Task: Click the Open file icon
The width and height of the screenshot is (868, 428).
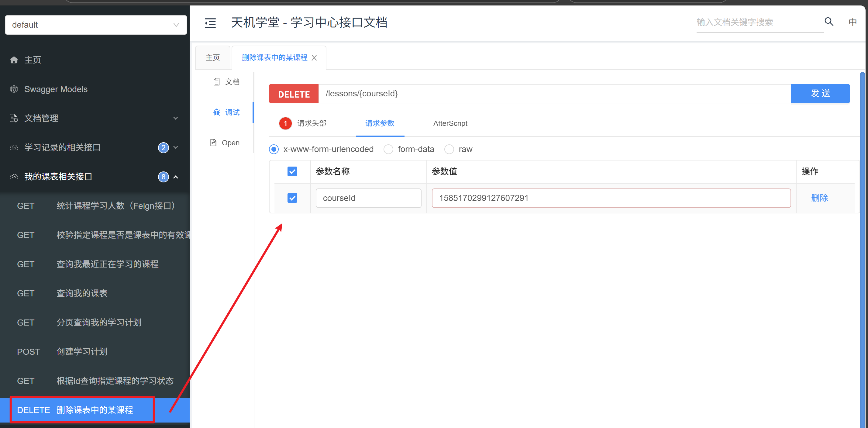Action: (x=213, y=143)
